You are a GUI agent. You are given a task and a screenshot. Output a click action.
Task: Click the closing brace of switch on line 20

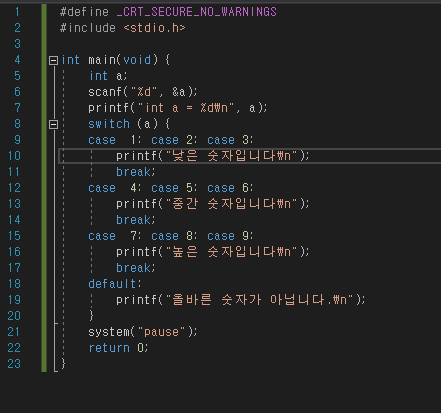pyautogui.click(x=91, y=315)
